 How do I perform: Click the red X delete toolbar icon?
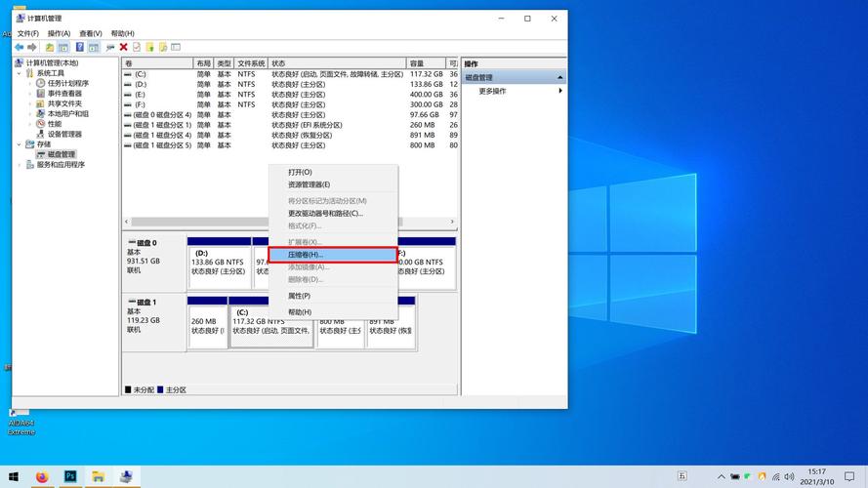(x=123, y=47)
